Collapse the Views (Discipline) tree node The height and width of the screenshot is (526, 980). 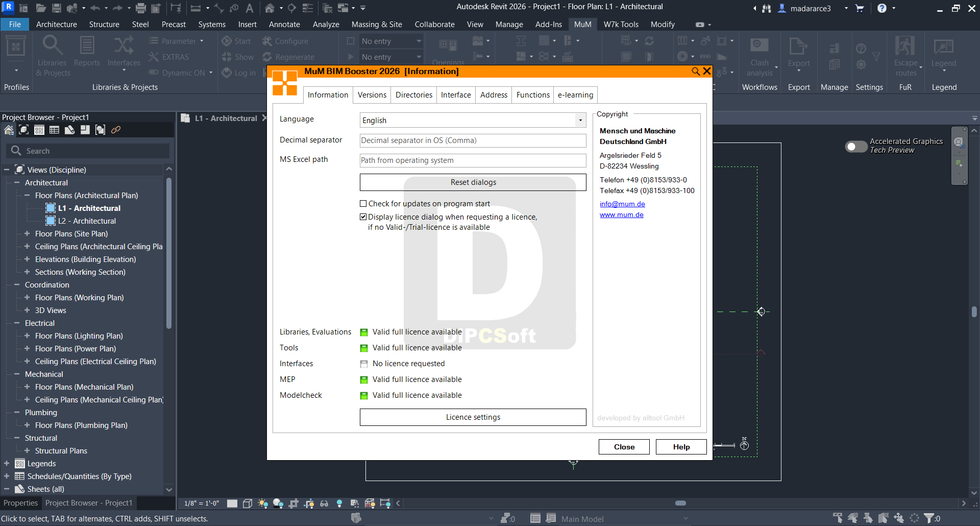pos(7,170)
